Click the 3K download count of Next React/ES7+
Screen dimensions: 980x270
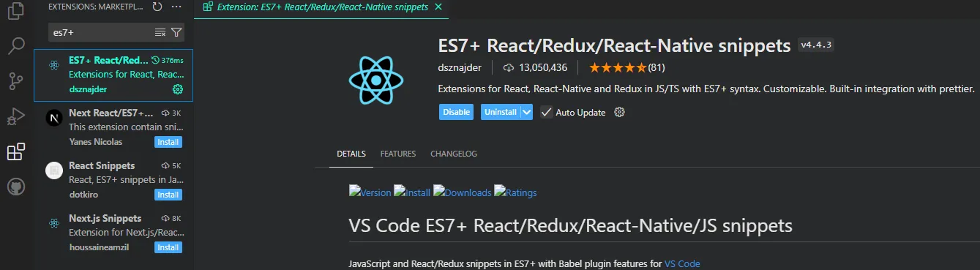coord(176,113)
